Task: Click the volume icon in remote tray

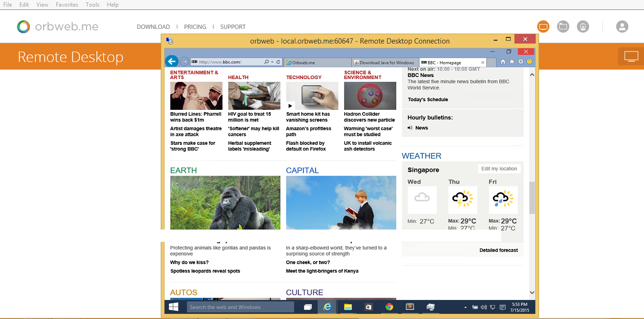Action: click(x=484, y=307)
